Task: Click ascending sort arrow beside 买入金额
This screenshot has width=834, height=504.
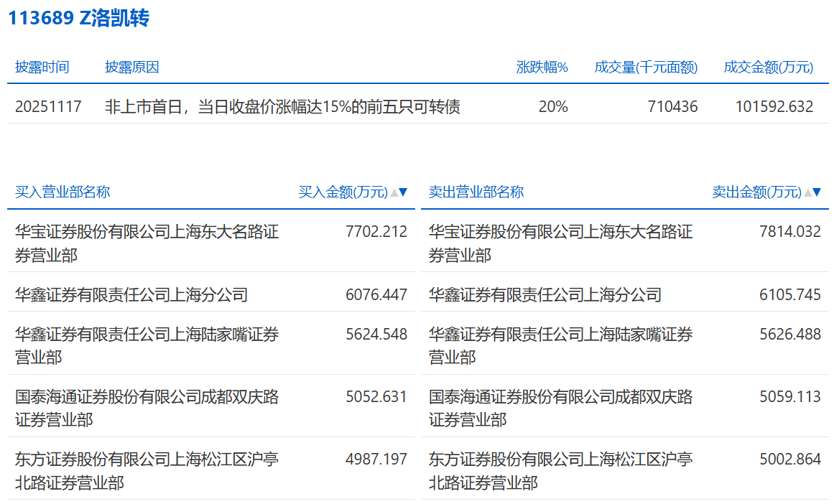Action: 394,192
